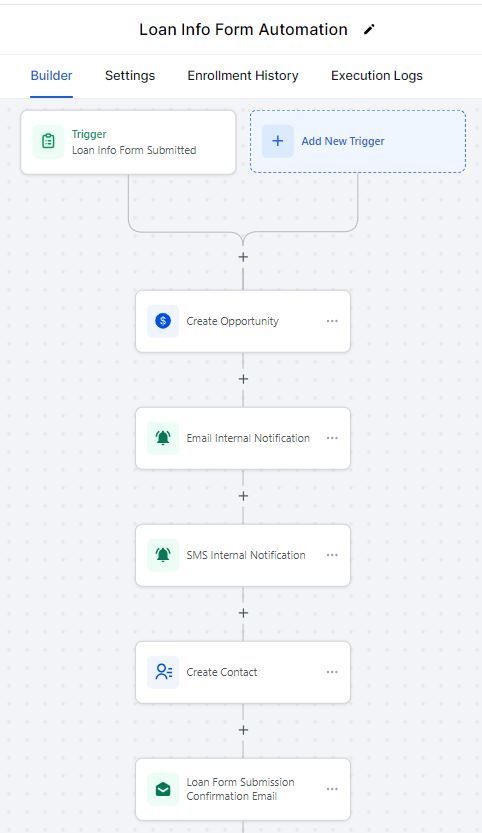Select the Builder tab

click(x=51, y=76)
